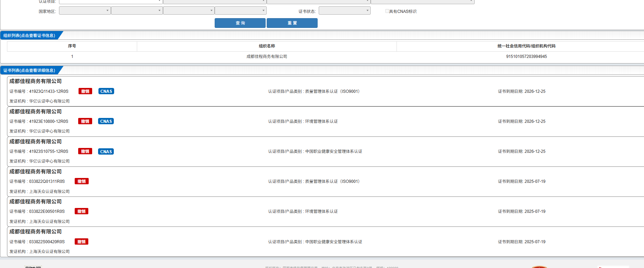Open the third dropdown in the 国家地区 row
Viewport: 644px width, 268px height.
189,11
